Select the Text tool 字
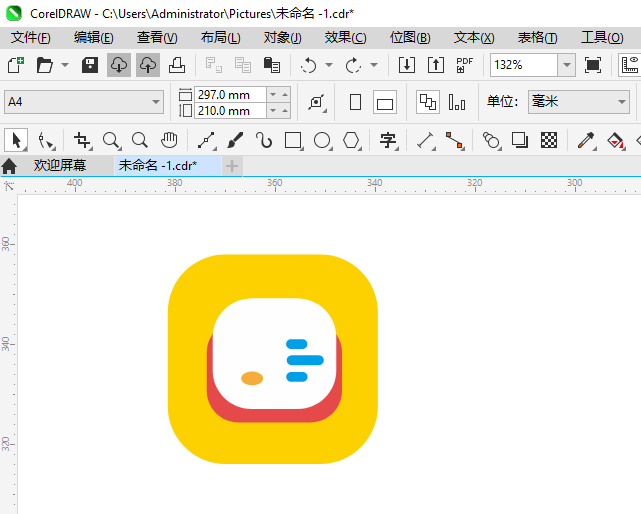The image size is (641, 514). point(388,140)
